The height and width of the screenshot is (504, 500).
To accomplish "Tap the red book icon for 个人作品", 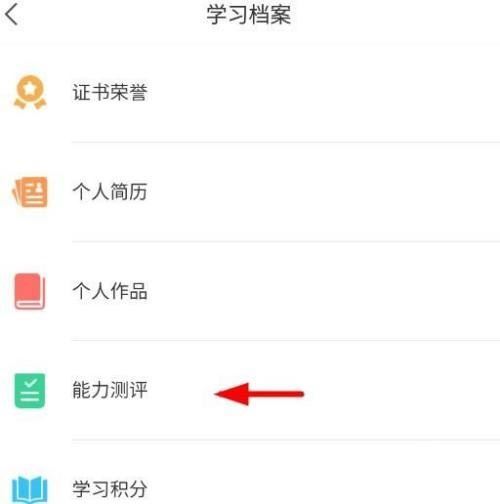I will (x=30, y=291).
